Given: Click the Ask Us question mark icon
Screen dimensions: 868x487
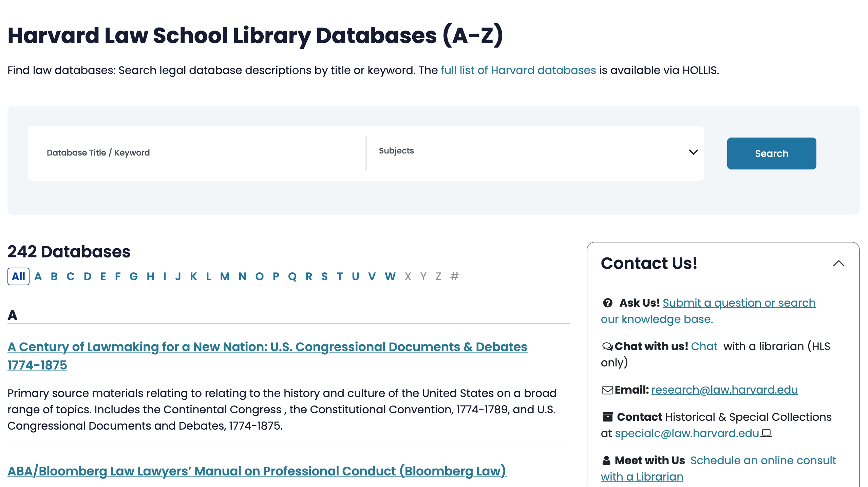Looking at the screenshot, I should (607, 303).
